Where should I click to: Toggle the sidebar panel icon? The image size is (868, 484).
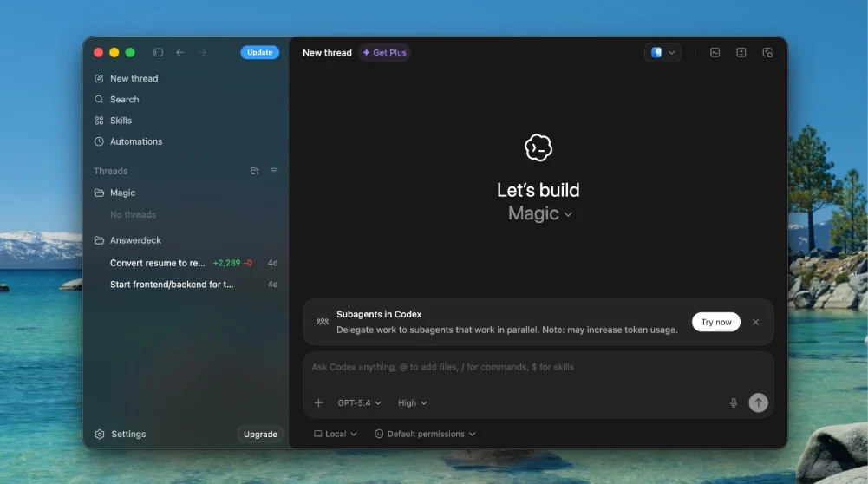[159, 52]
